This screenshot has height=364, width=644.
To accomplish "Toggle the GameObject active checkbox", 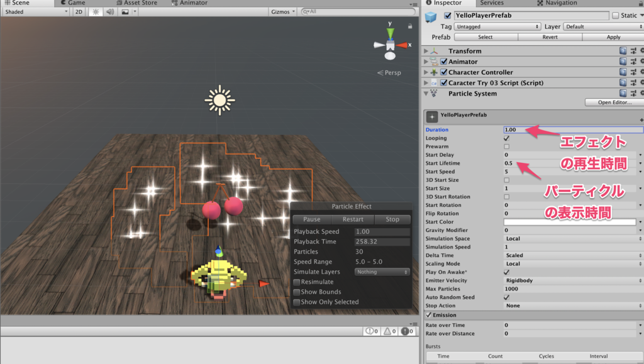I will [x=448, y=16].
